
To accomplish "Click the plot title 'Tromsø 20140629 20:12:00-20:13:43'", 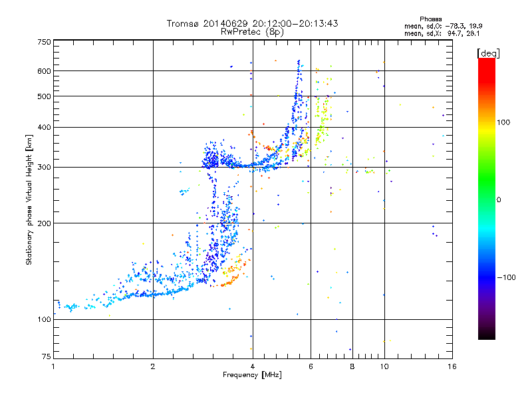I will pyautogui.click(x=252, y=23).
